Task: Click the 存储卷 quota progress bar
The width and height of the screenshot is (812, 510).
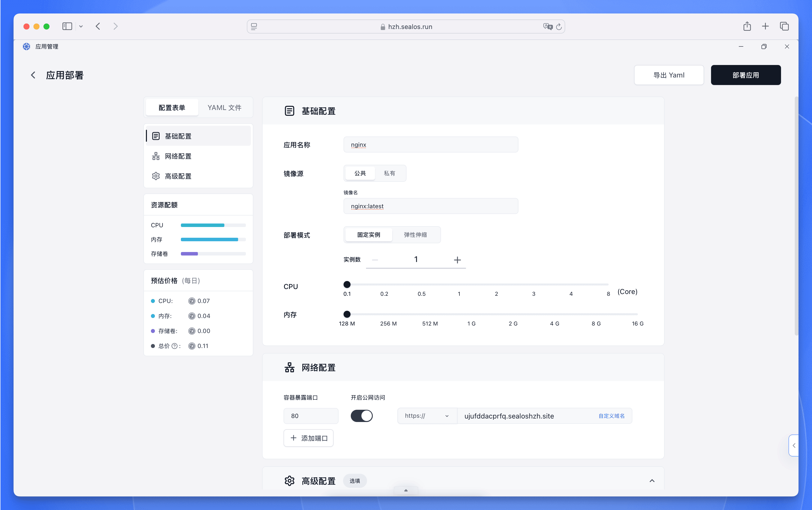Action: 213,254
